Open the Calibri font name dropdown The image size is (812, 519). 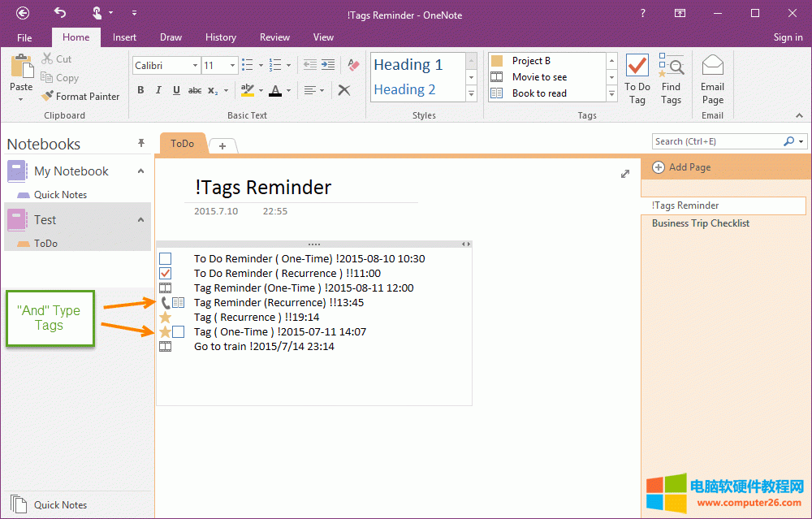[x=195, y=66]
